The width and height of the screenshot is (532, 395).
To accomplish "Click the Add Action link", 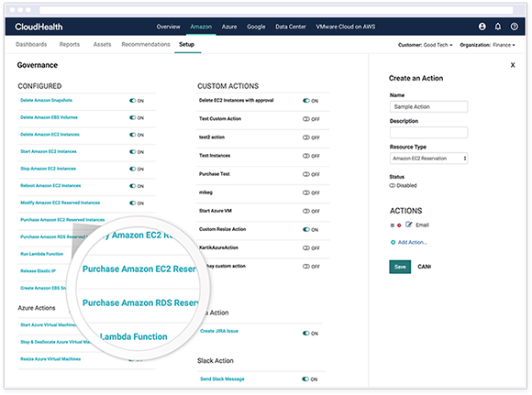I will click(412, 243).
